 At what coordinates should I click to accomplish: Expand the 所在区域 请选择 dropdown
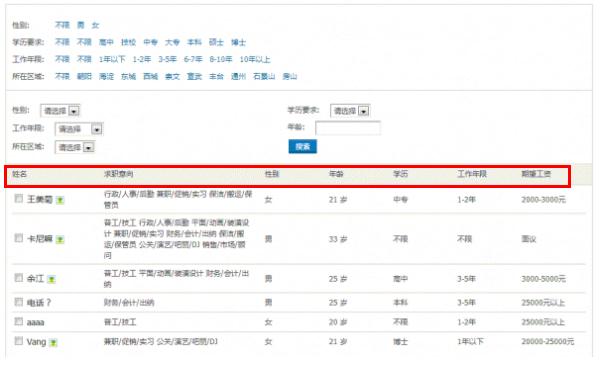pos(75,147)
